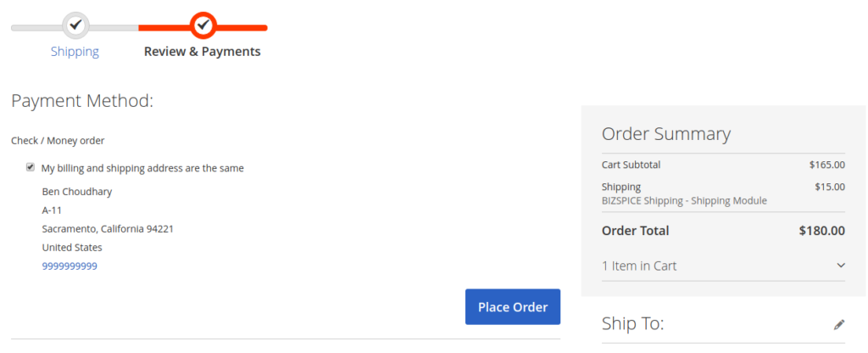Image resolution: width=868 pixels, height=353 pixels.
Task: Click the Place Order button
Action: pyautogui.click(x=513, y=307)
